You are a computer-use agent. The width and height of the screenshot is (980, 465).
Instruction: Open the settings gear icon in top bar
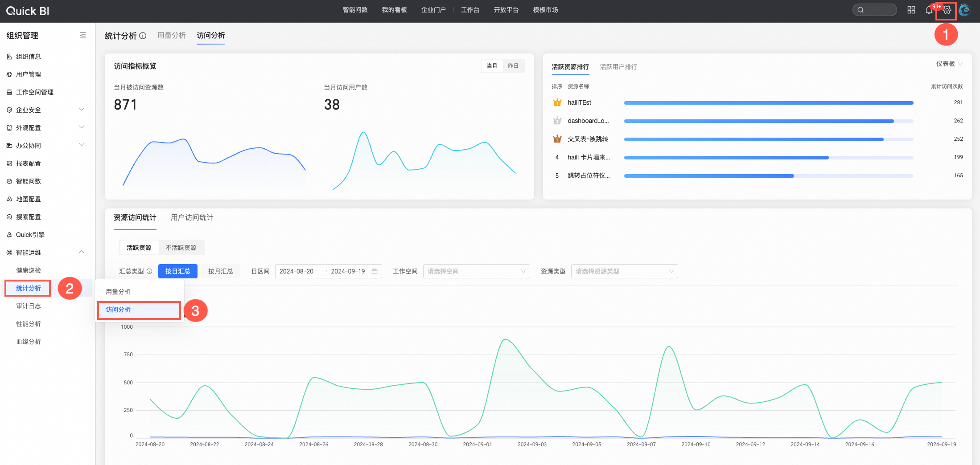pyautogui.click(x=947, y=10)
